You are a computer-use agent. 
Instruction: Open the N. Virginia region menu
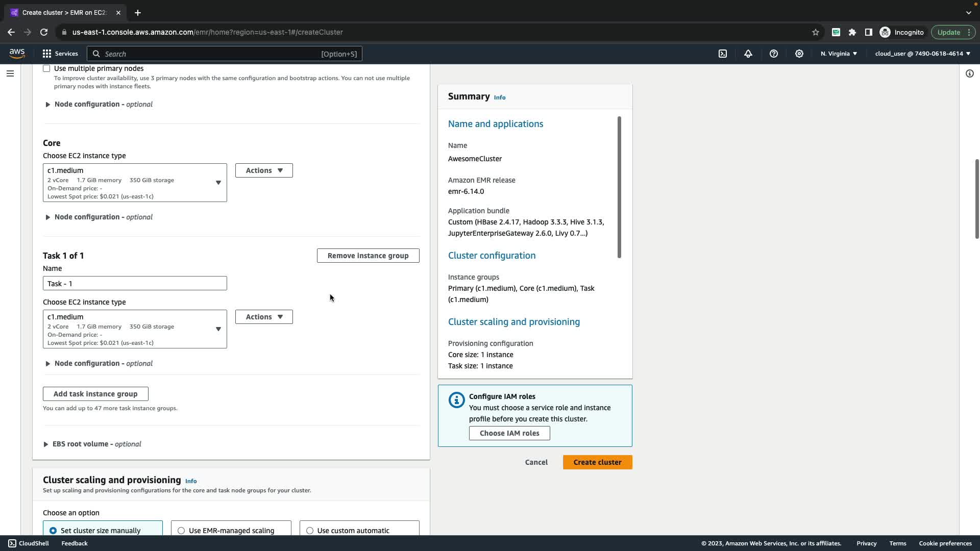click(x=839, y=54)
